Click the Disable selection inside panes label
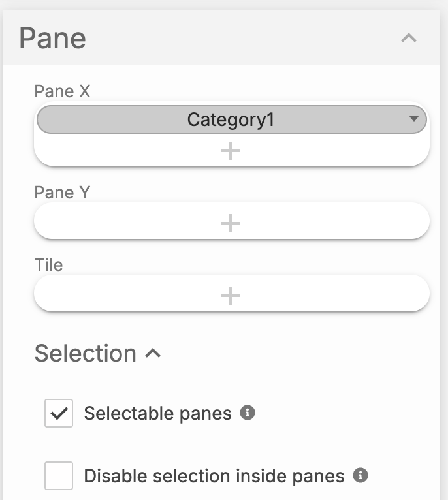Screen dimensions: 448x500 pyautogui.click(x=214, y=477)
